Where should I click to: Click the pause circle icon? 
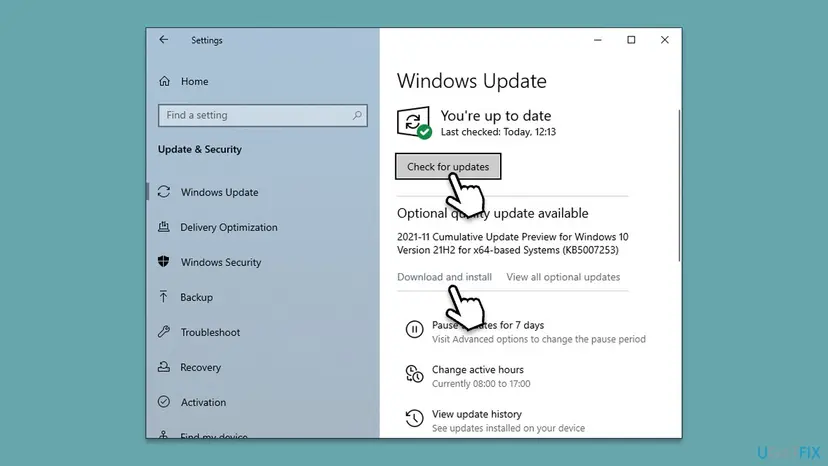(415, 329)
